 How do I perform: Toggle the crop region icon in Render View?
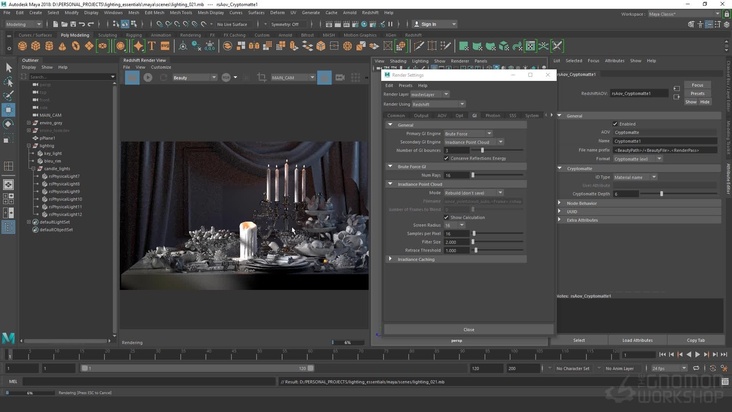coord(261,77)
